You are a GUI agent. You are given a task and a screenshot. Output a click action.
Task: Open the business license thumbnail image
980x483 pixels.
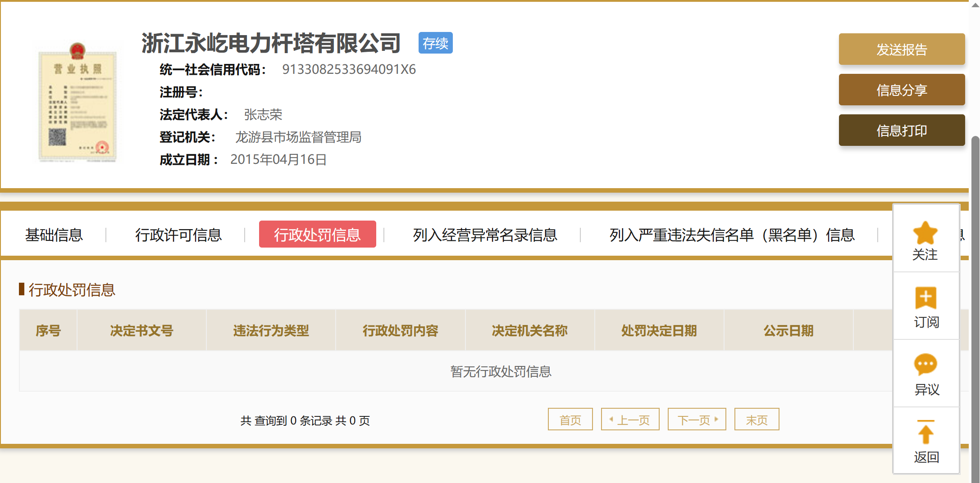tap(77, 103)
